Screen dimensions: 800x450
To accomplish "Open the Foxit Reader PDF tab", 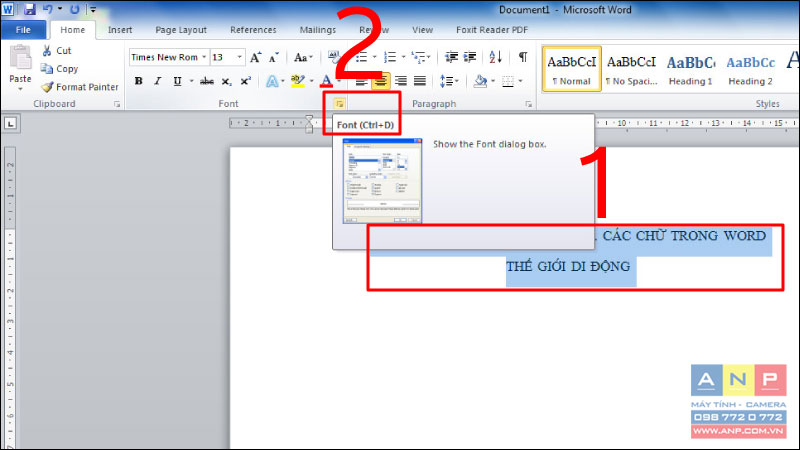I will point(492,30).
